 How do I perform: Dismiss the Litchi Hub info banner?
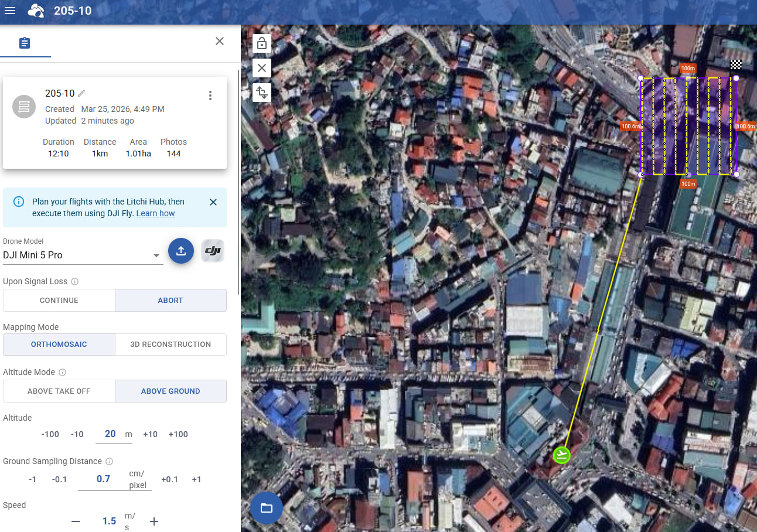[x=213, y=202]
